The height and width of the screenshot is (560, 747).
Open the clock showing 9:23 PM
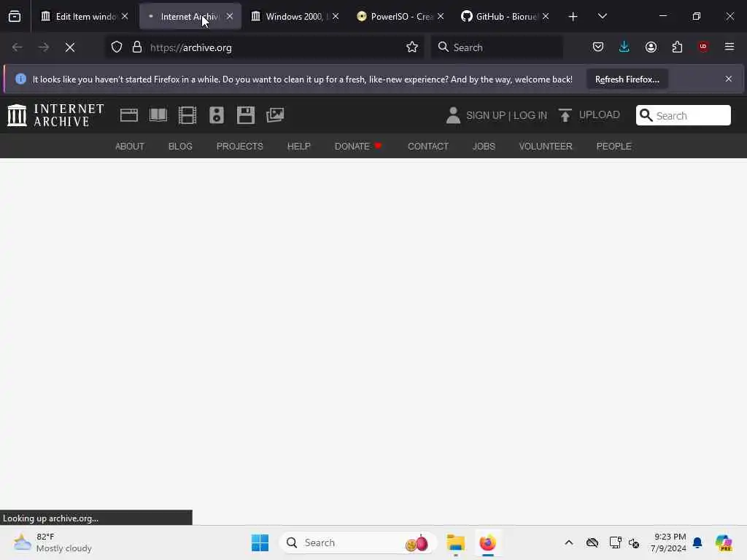coord(669,542)
